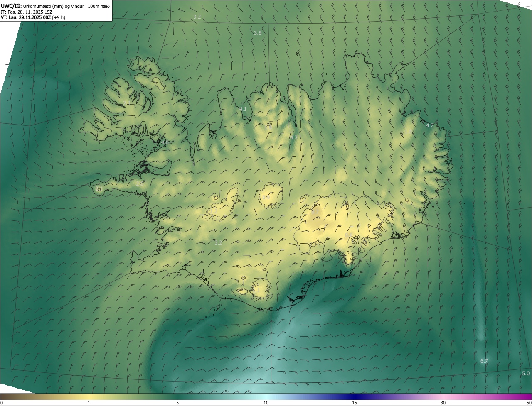The image size is (532, 406).
Task: Click the 2.1 value label in the Westfjords
Action: [126, 103]
